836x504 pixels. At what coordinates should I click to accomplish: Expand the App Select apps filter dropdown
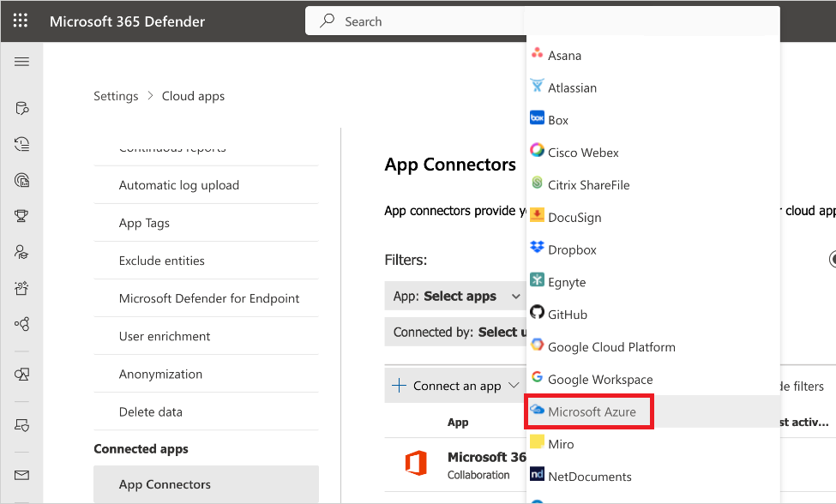[454, 296]
